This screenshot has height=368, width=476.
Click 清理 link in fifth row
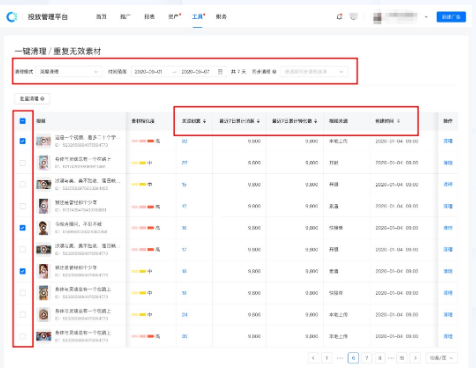pos(448,228)
